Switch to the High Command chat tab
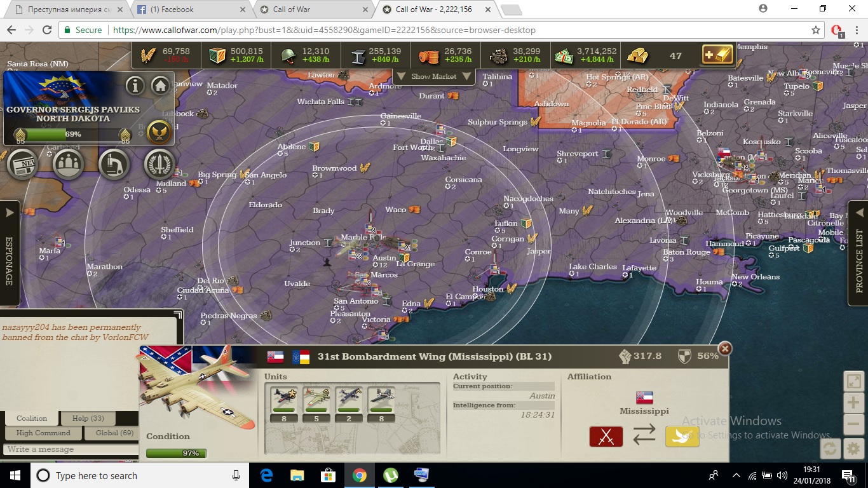The height and width of the screenshot is (488, 868). 43,433
